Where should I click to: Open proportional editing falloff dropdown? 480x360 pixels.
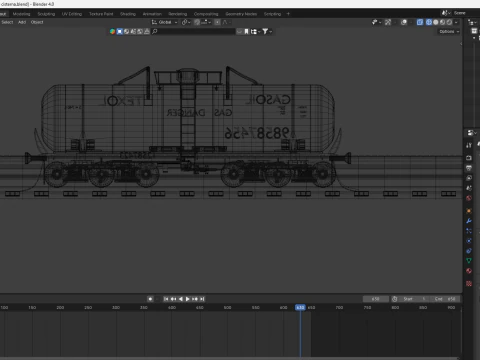click(x=226, y=22)
